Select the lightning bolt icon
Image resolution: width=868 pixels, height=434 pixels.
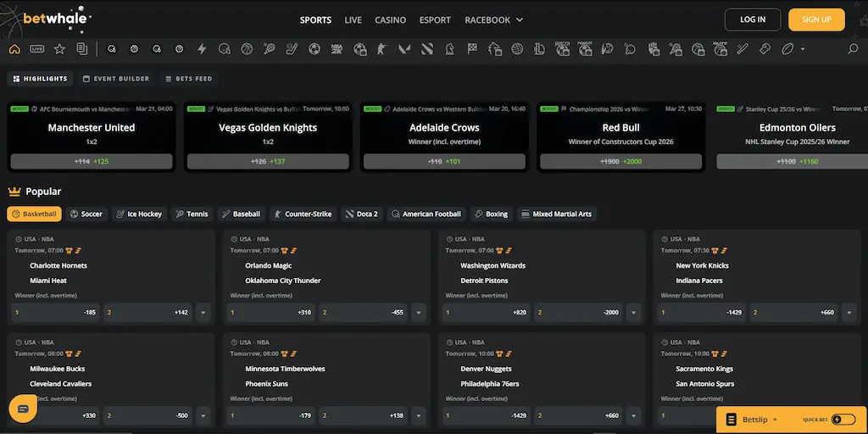[202, 48]
